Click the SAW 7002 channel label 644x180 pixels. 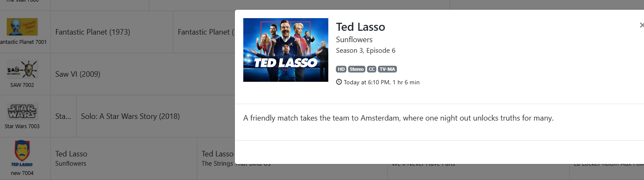[x=22, y=85]
